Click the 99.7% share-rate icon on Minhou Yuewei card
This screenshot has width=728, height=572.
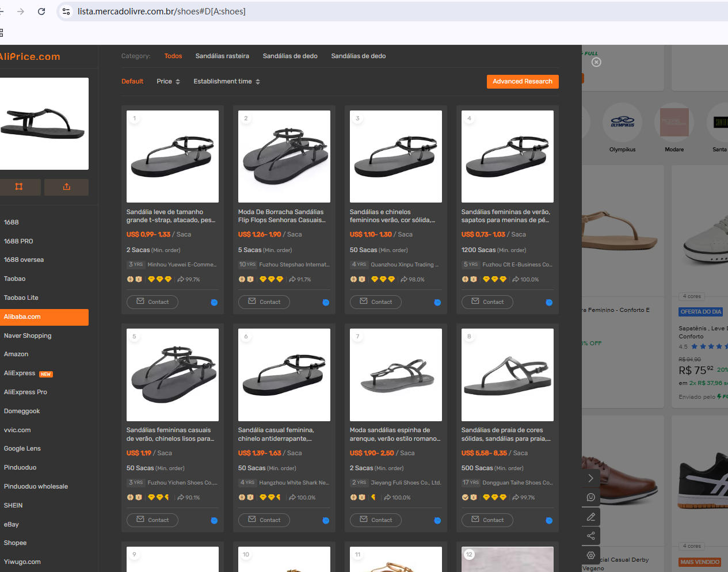(x=181, y=279)
